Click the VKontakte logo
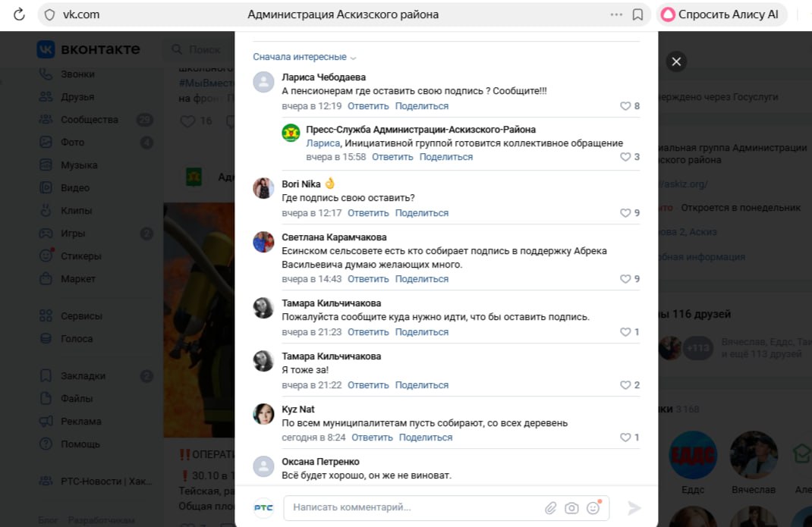 (x=89, y=49)
